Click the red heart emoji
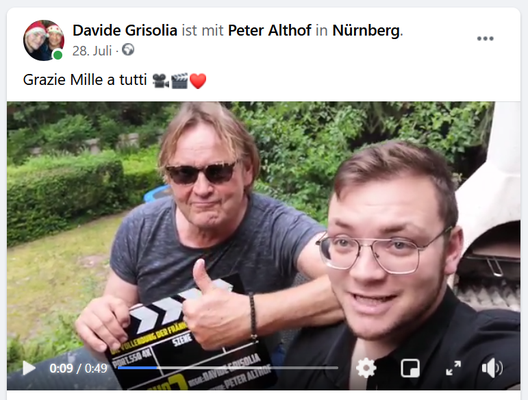Image resolution: width=528 pixels, height=400 pixels. (x=198, y=81)
